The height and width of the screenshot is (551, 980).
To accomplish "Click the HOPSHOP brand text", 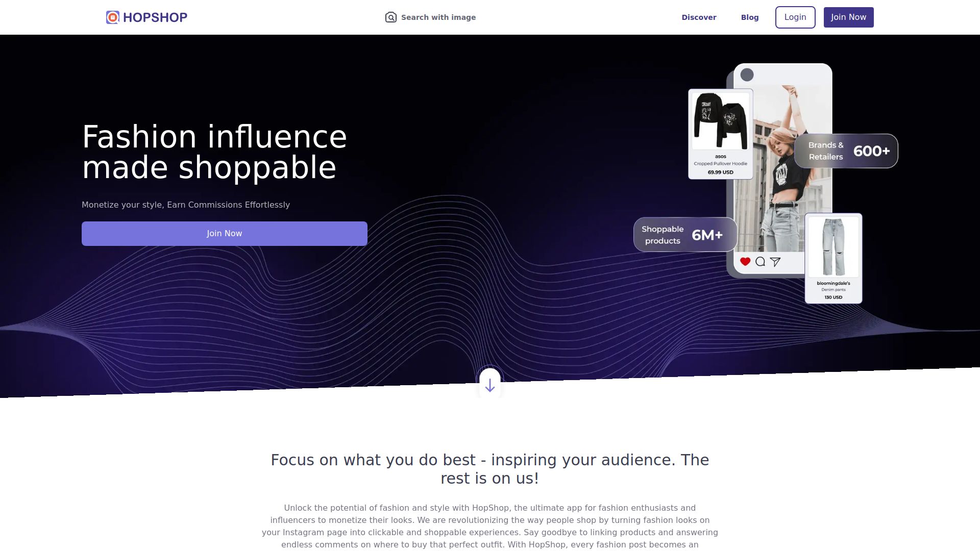I will (155, 17).
